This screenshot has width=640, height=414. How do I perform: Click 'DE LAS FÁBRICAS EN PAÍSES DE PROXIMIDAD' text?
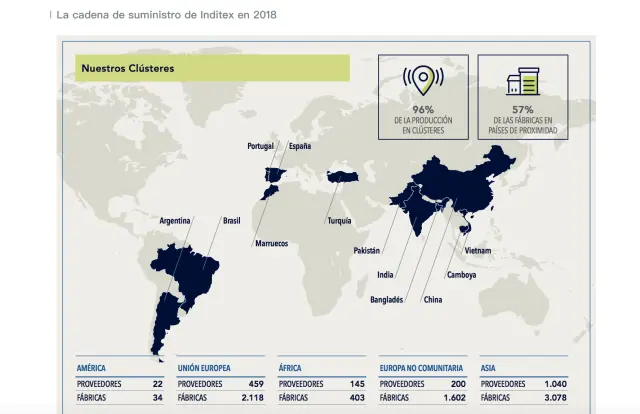click(523, 125)
